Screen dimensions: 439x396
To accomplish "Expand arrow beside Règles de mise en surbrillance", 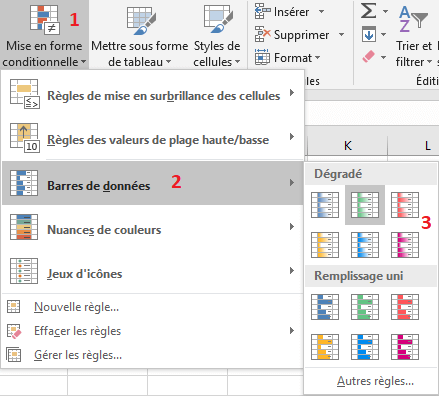I will point(292,93).
